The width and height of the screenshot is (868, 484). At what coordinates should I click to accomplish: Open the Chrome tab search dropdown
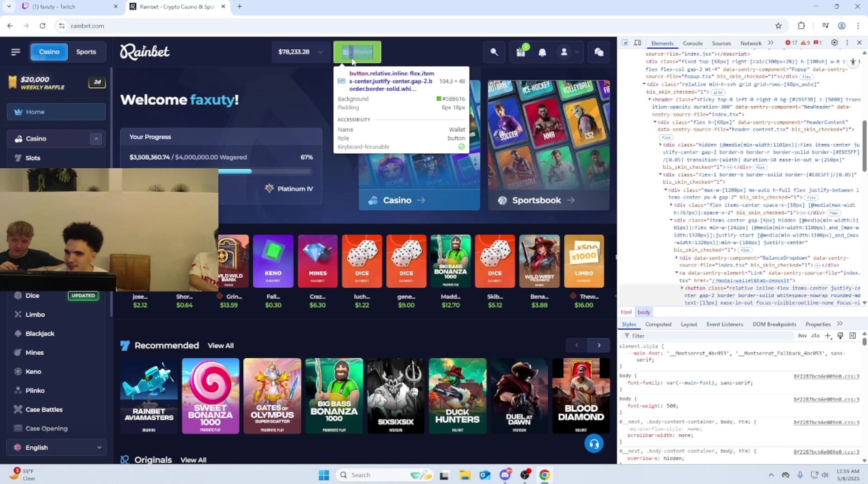coord(9,6)
